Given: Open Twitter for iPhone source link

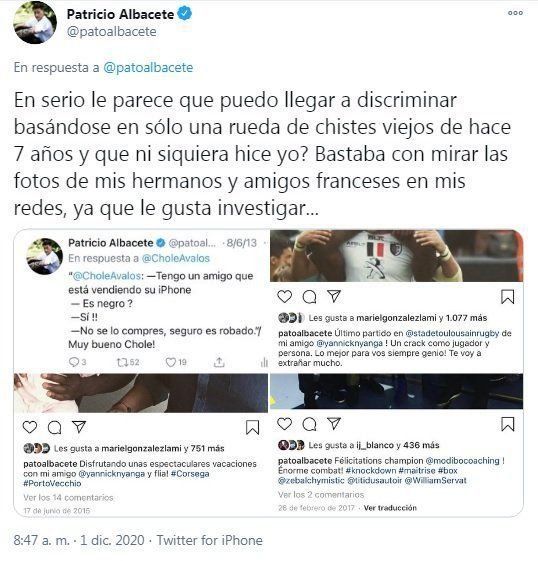Looking at the screenshot, I should 210,540.
